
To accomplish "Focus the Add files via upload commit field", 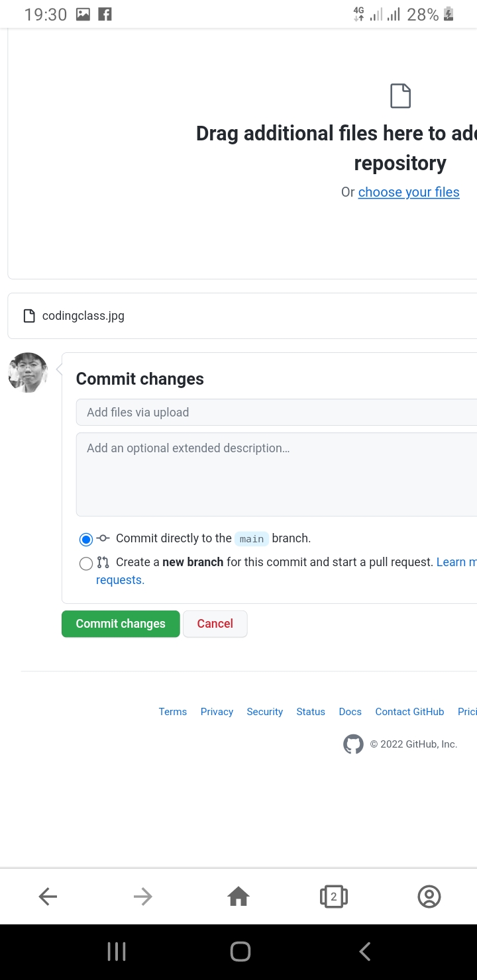I will pos(276,412).
